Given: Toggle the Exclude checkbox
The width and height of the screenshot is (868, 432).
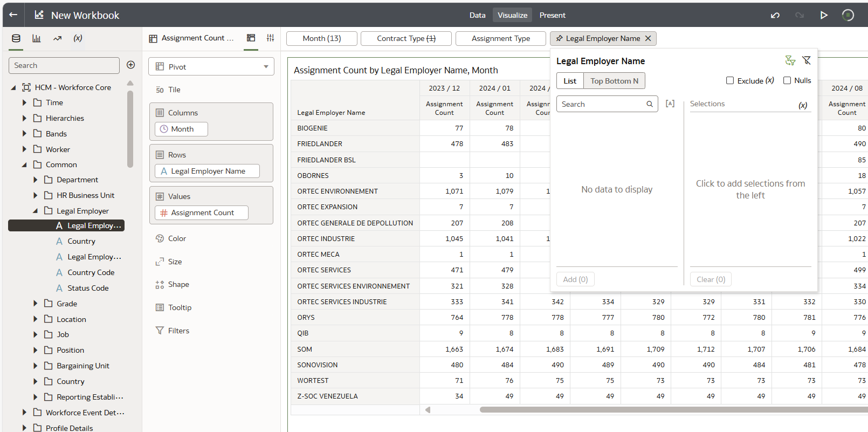Looking at the screenshot, I should 730,80.
